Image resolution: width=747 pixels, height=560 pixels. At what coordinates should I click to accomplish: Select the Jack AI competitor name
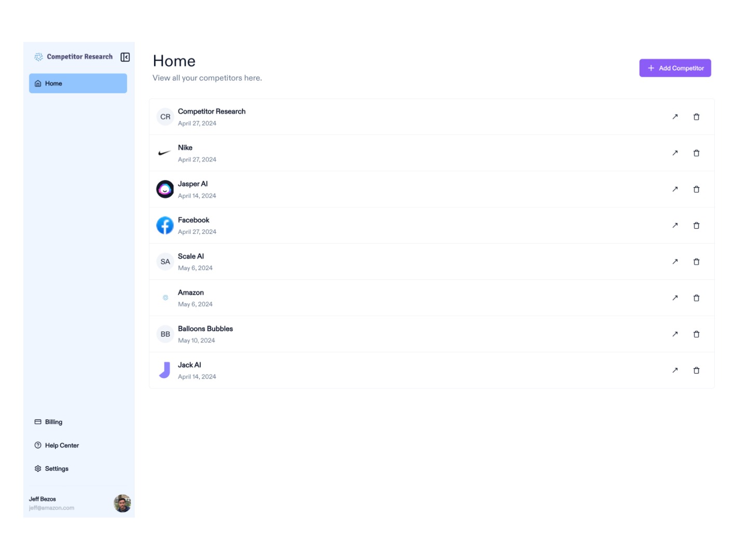[189, 365]
